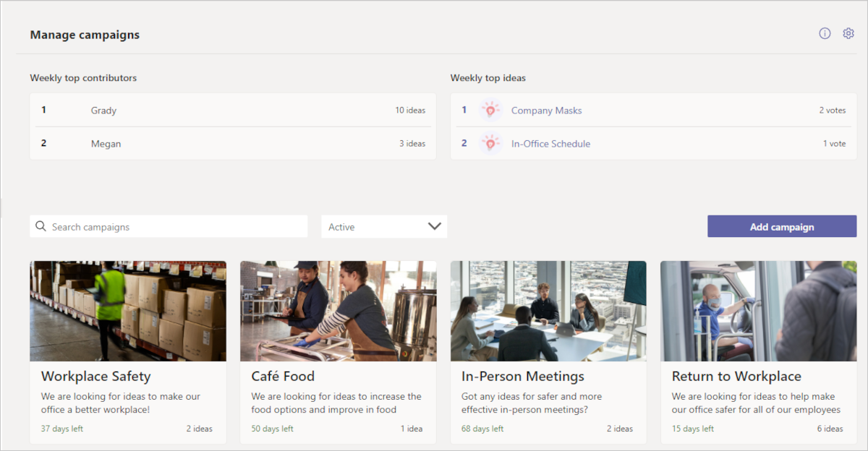
Task: Select contributor Megan
Action: pos(106,143)
